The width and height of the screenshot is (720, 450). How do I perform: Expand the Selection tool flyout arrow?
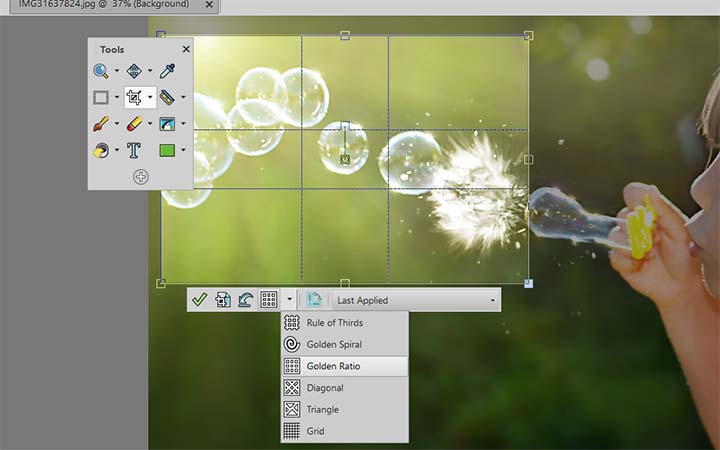click(x=117, y=97)
